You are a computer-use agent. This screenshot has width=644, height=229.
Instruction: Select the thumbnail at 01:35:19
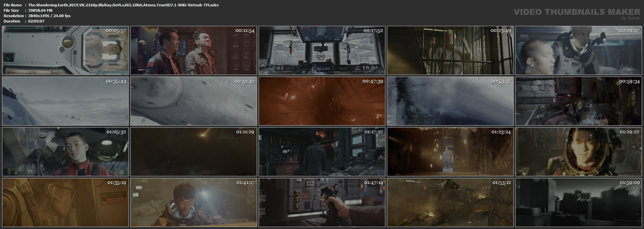point(66,202)
